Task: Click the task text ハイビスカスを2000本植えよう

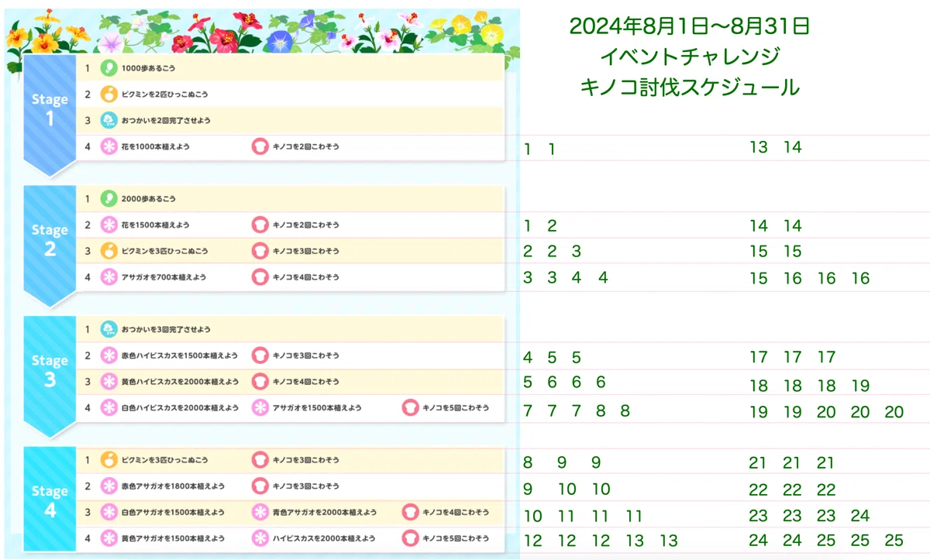Action: click(323, 538)
